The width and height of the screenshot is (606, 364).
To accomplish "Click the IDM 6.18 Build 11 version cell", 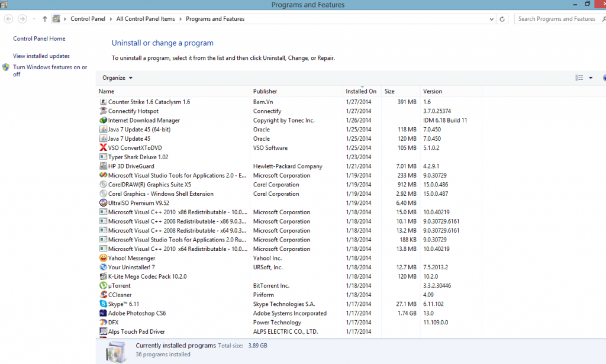I will click(x=445, y=120).
